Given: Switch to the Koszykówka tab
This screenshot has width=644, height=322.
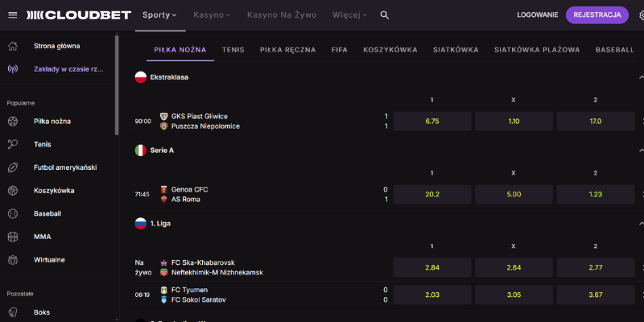Looking at the screenshot, I should [390, 50].
